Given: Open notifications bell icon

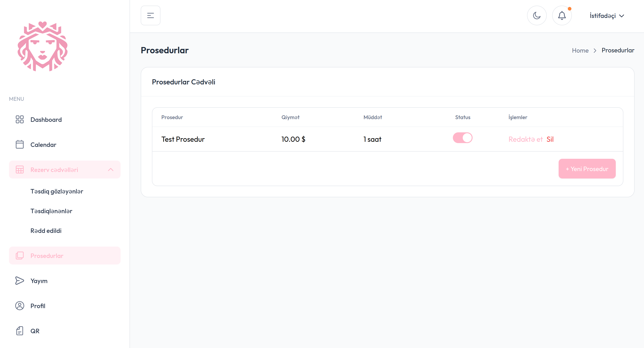Looking at the screenshot, I should (562, 15).
